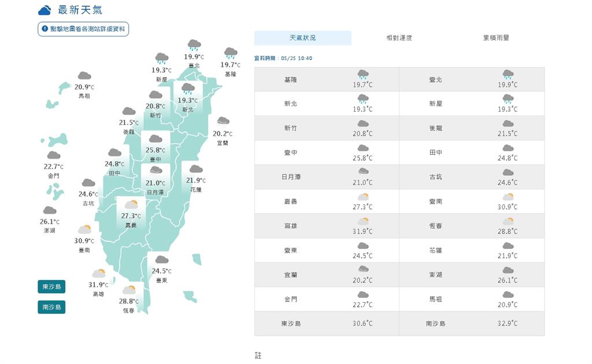Viewport: 592px width, 364px height.
Task: Click the fog cloud icon for 日月潭 on map
Action: tap(156, 171)
